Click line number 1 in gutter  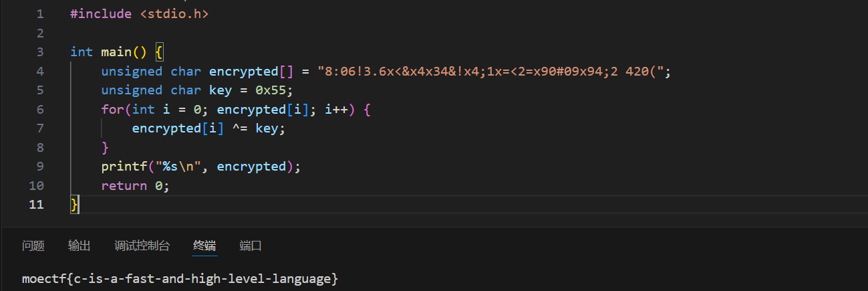(x=40, y=13)
